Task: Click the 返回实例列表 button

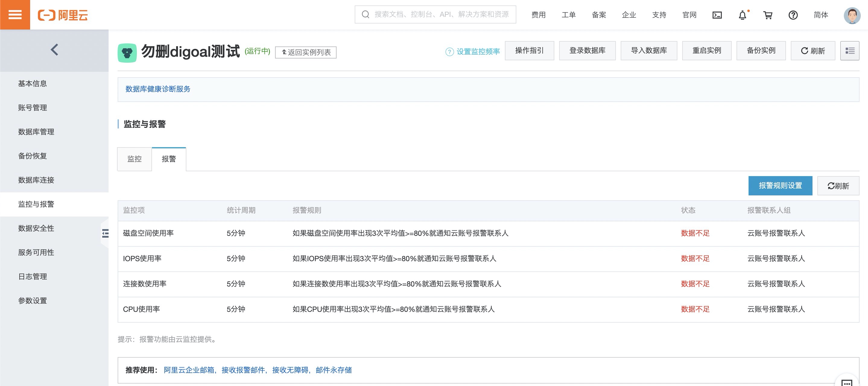Action: pyautogui.click(x=306, y=52)
